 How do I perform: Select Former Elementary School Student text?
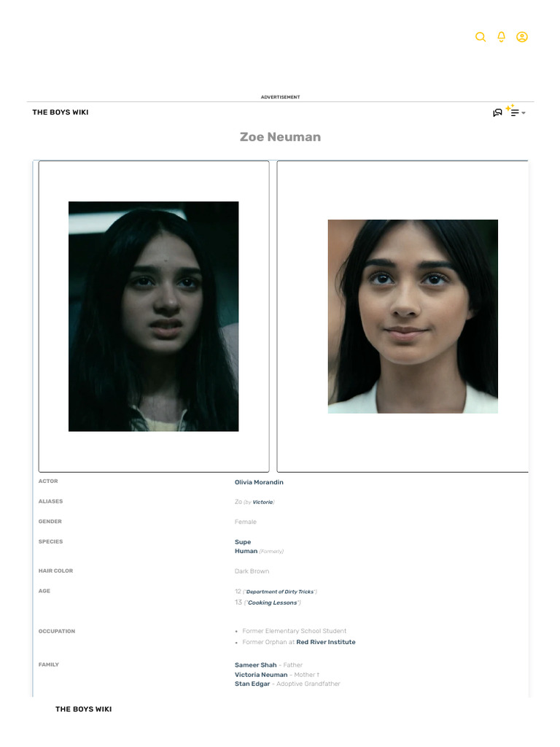coord(295,631)
